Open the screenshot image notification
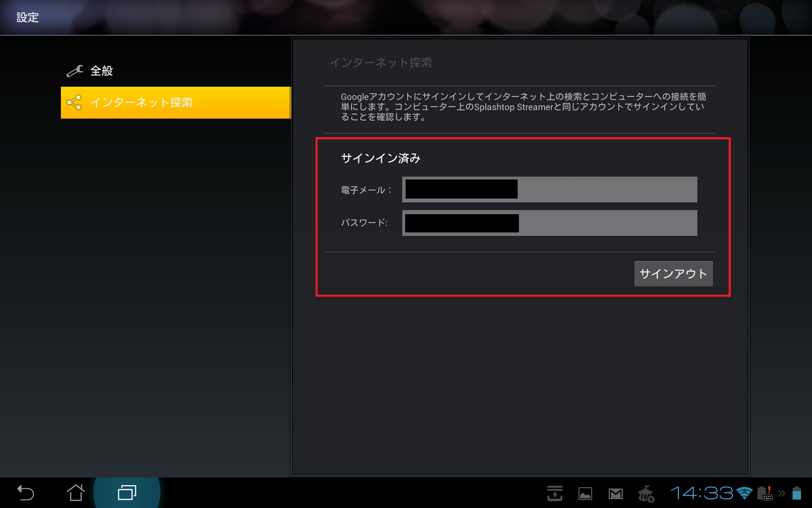This screenshot has height=508, width=812. 585,494
